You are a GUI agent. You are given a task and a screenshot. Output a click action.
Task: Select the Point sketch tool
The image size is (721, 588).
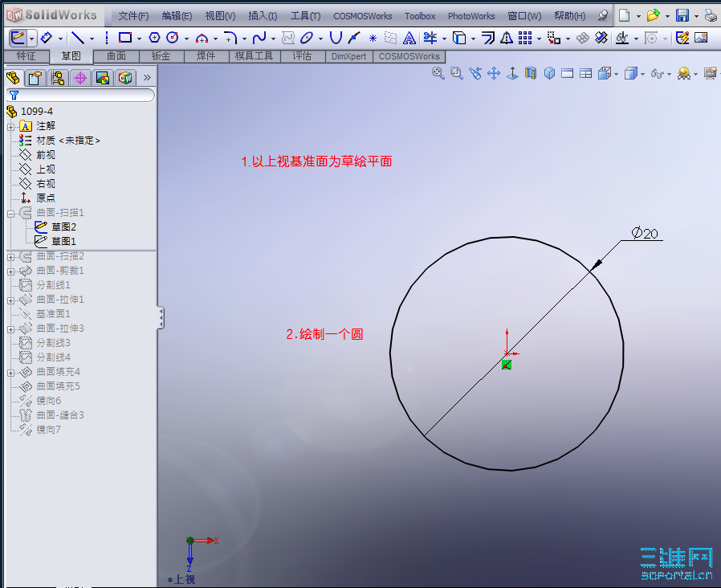(373, 39)
